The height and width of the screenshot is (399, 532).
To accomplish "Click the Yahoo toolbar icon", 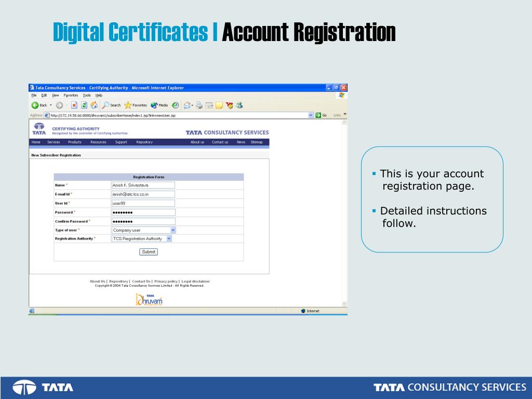I will [x=229, y=105].
